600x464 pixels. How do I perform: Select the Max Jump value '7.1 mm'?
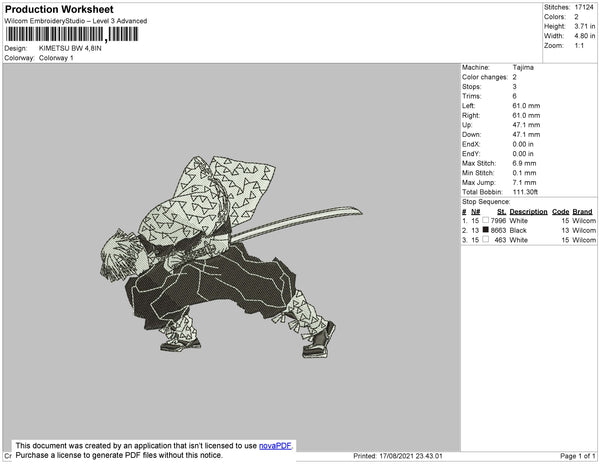pyautogui.click(x=524, y=182)
